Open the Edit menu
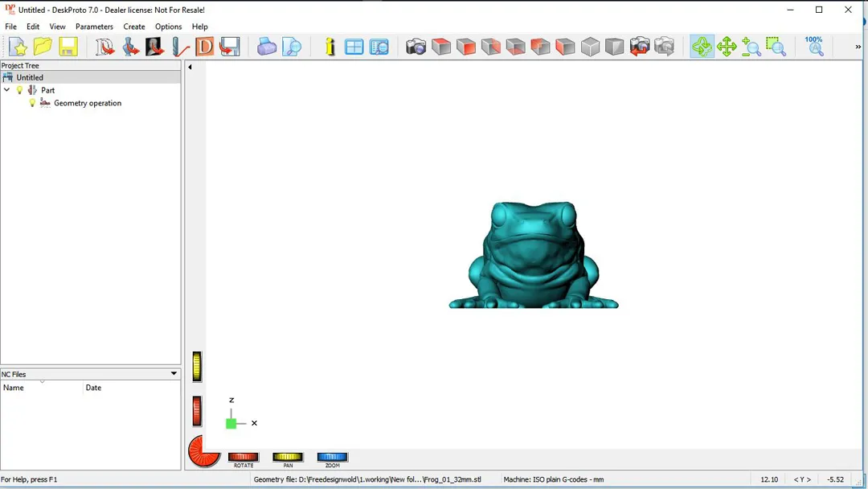This screenshot has width=868, height=489. click(x=33, y=27)
